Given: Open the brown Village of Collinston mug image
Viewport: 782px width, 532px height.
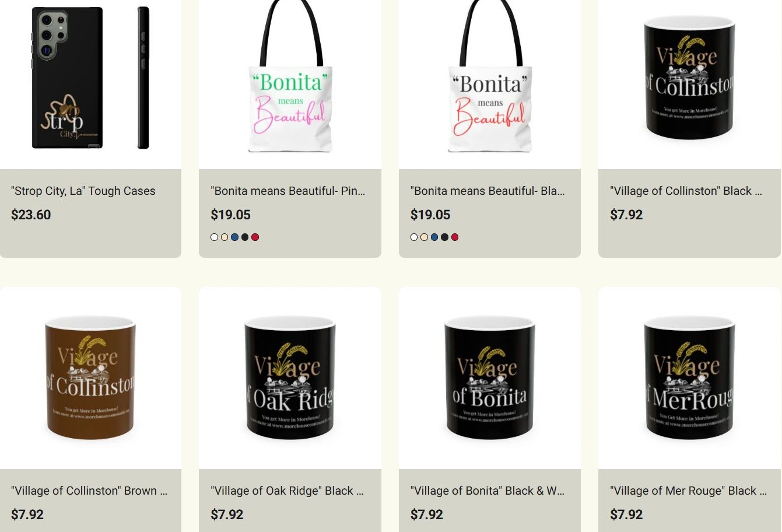Looking at the screenshot, I should [90, 378].
